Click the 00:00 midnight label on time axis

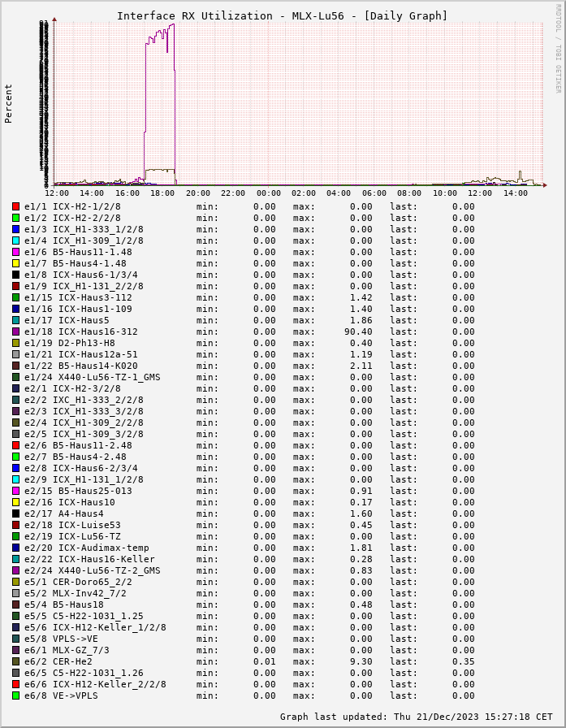click(x=268, y=193)
